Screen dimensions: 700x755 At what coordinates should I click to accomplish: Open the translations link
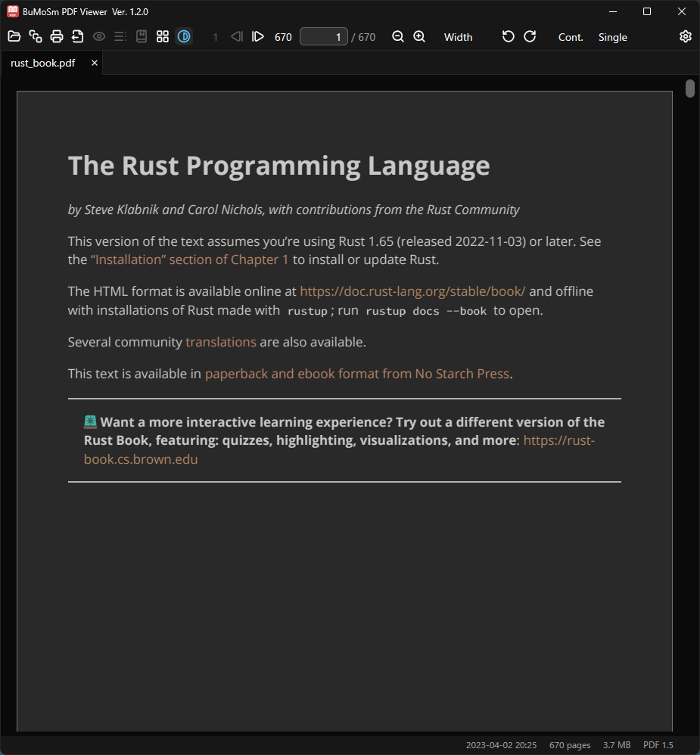click(x=221, y=342)
